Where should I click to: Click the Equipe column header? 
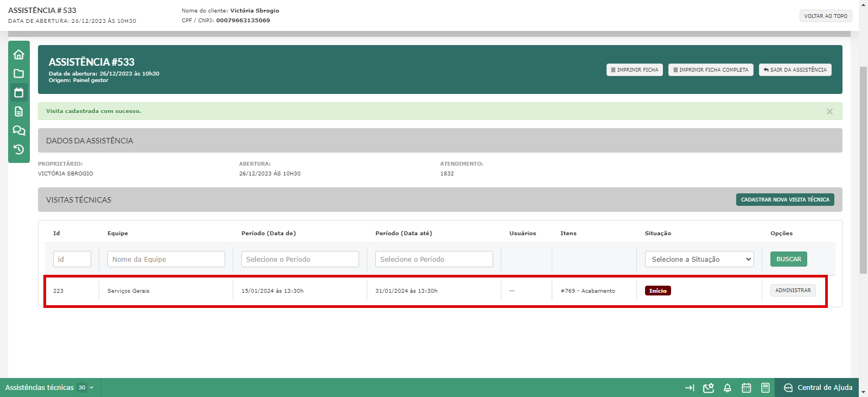(x=118, y=234)
